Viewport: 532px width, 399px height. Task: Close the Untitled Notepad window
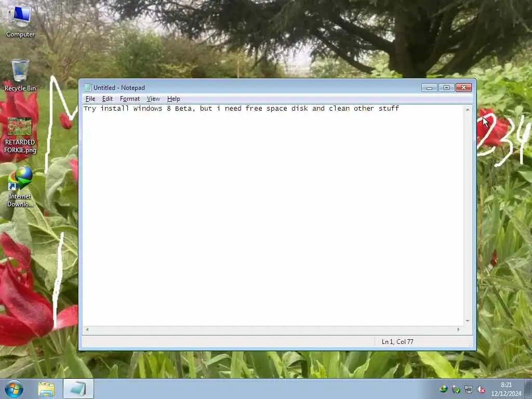click(463, 87)
